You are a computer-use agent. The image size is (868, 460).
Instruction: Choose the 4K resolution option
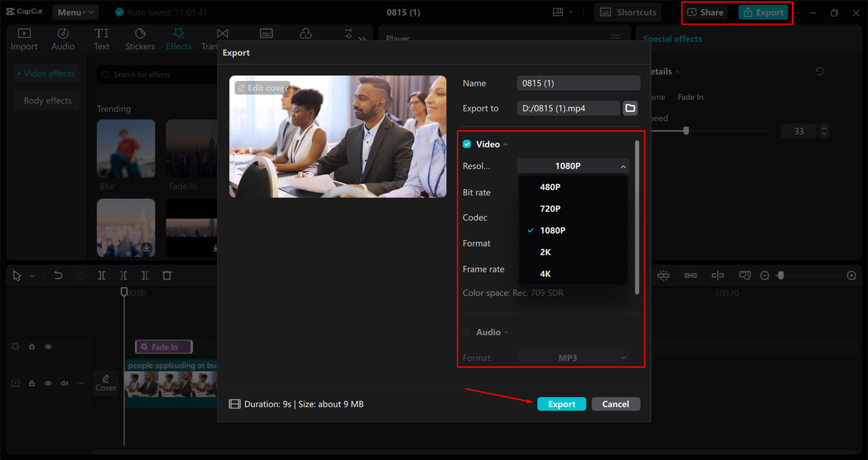point(573,273)
